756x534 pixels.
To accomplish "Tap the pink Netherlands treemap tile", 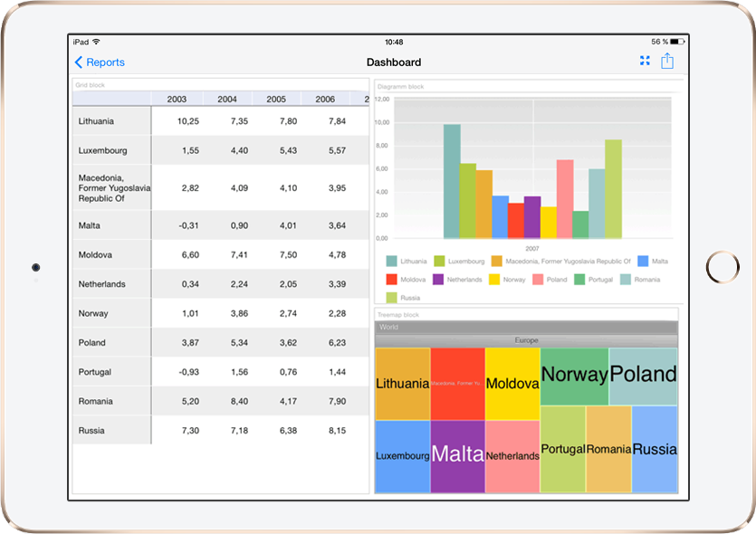I will click(512, 456).
